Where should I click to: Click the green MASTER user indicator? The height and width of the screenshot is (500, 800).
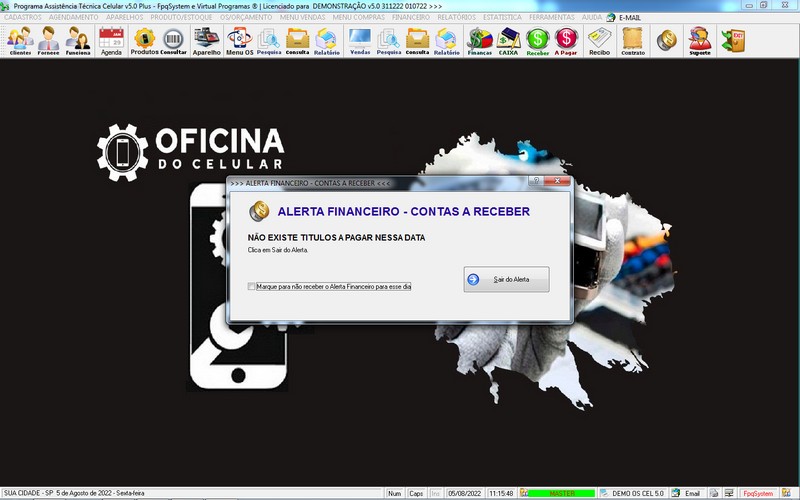pos(561,493)
